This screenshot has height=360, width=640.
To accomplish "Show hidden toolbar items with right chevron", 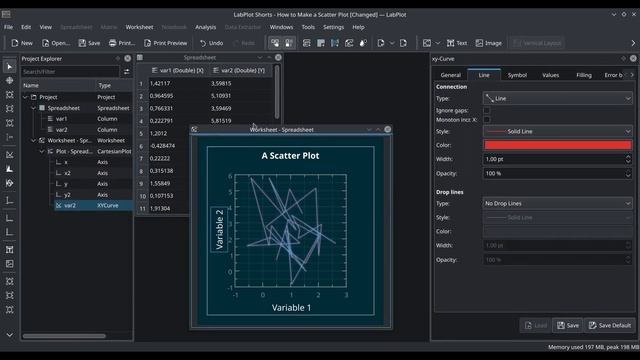I will click(633, 43).
